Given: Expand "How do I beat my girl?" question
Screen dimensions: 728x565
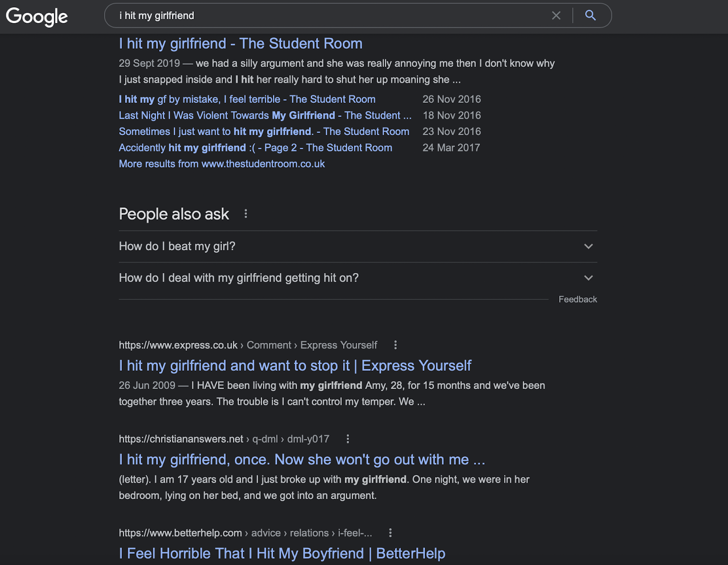Looking at the screenshot, I should (x=177, y=246).
